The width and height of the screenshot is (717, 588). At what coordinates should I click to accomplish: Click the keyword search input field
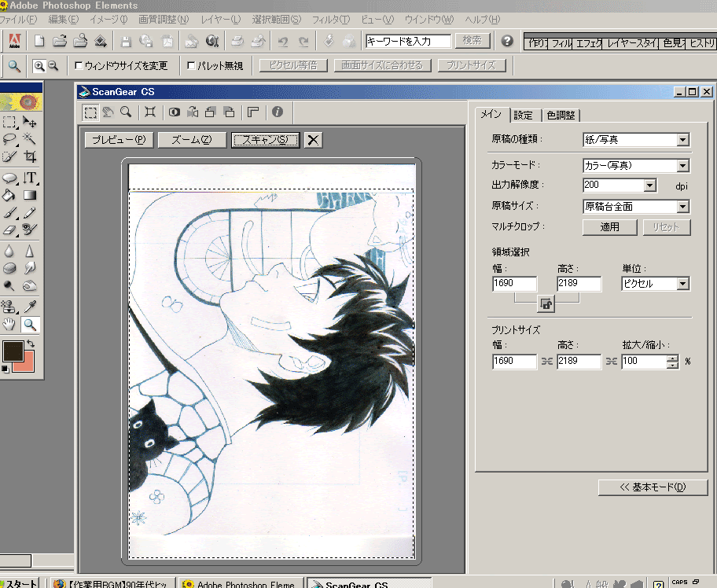point(408,41)
